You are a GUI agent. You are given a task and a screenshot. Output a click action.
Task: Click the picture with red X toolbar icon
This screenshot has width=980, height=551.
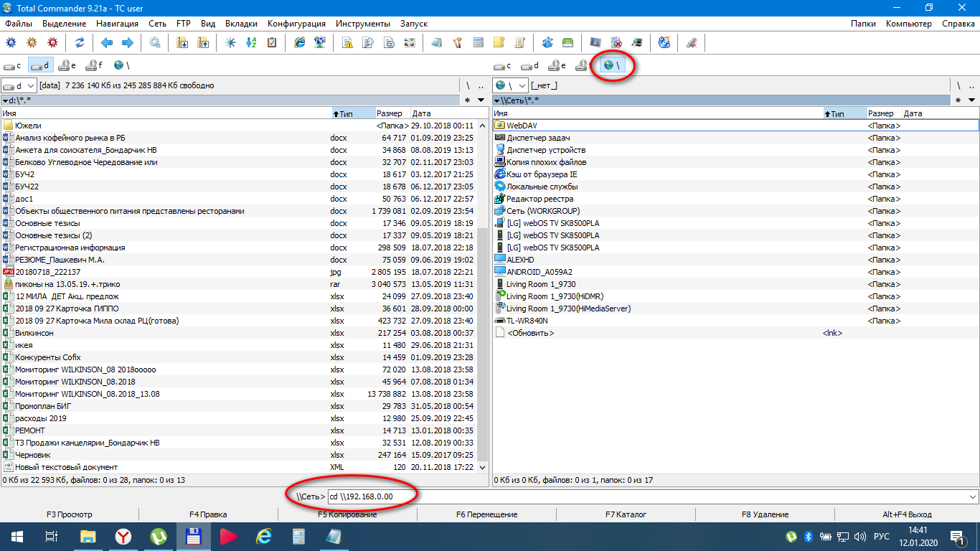pos(616,42)
